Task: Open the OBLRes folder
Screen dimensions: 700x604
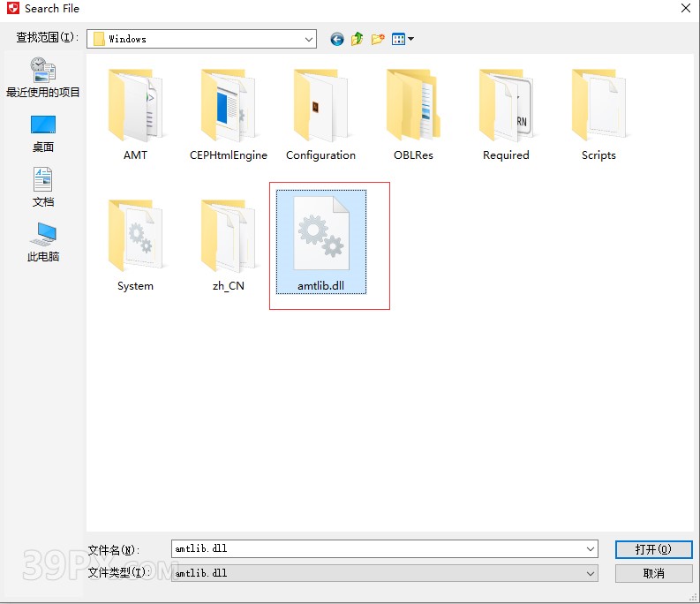Action: point(413,116)
